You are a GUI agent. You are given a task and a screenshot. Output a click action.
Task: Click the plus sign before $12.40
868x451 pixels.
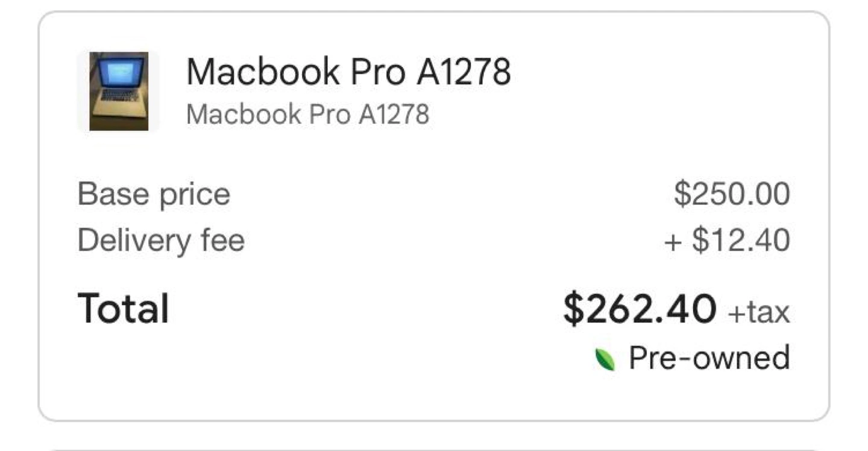click(x=672, y=242)
